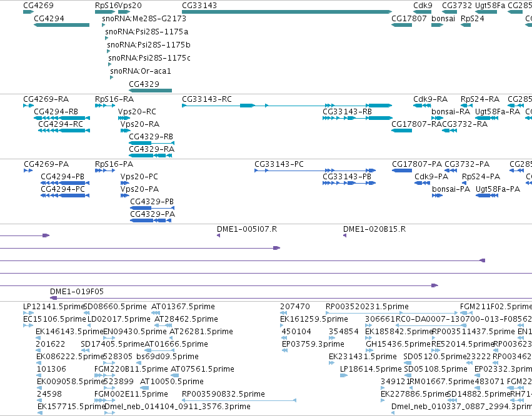This screenshot has width=532, height=416.
Task: Click the CG4269 gene label
Action: point(38,6)
